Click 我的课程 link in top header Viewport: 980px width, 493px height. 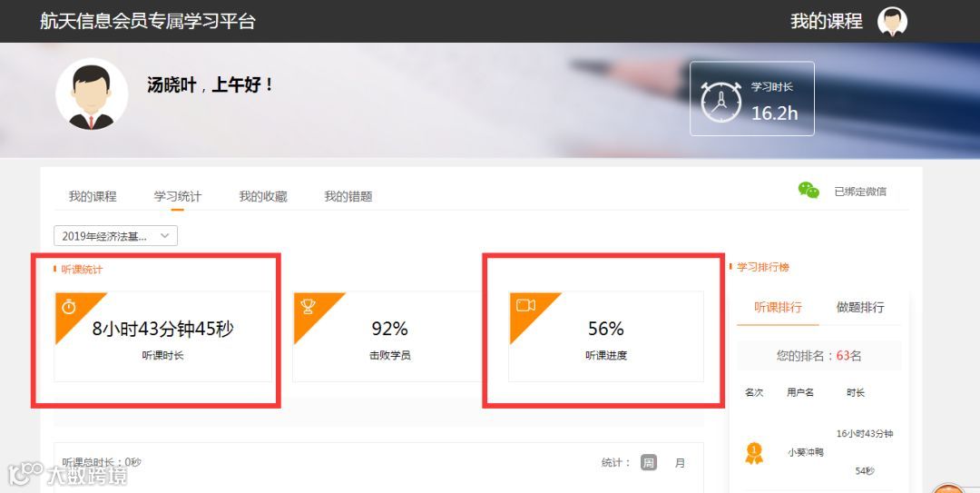coord(827,21)
